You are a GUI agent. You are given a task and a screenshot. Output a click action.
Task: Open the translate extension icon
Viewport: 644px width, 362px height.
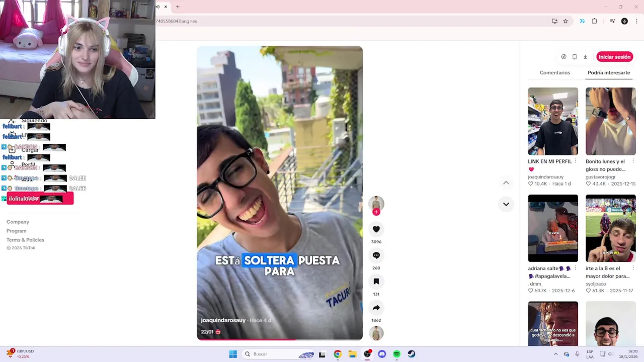tap(582, 21)
